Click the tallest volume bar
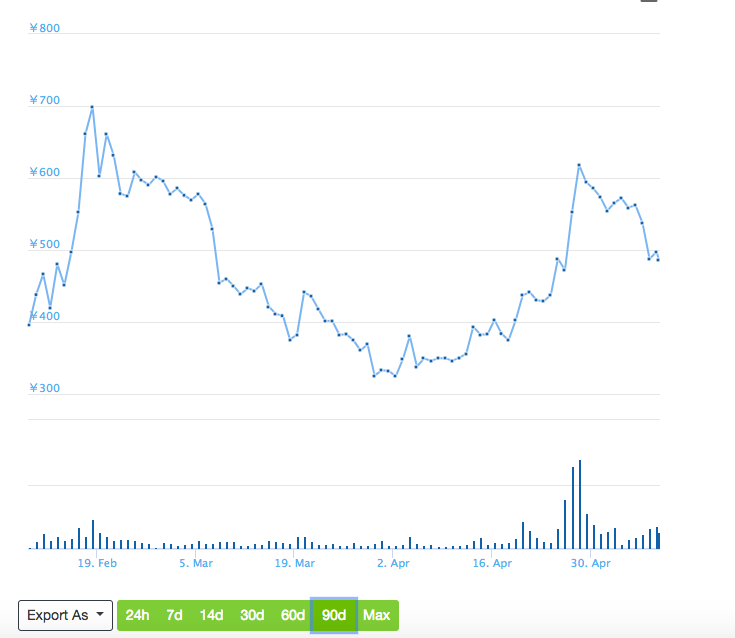 pos(579,505)
